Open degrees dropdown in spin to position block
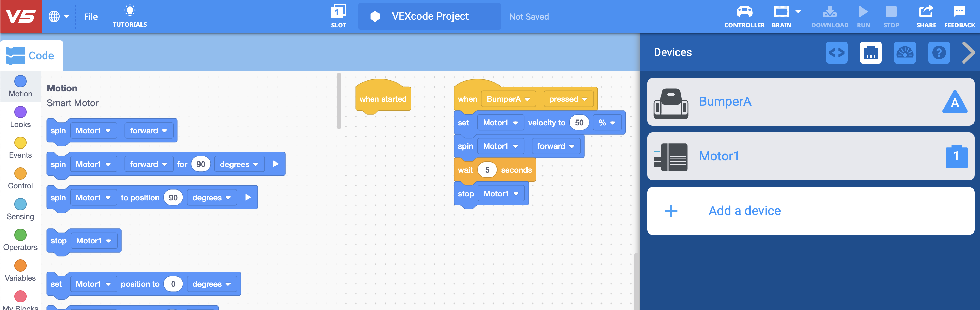This screenshot has height=310, width=980. [x=211, y=198]
